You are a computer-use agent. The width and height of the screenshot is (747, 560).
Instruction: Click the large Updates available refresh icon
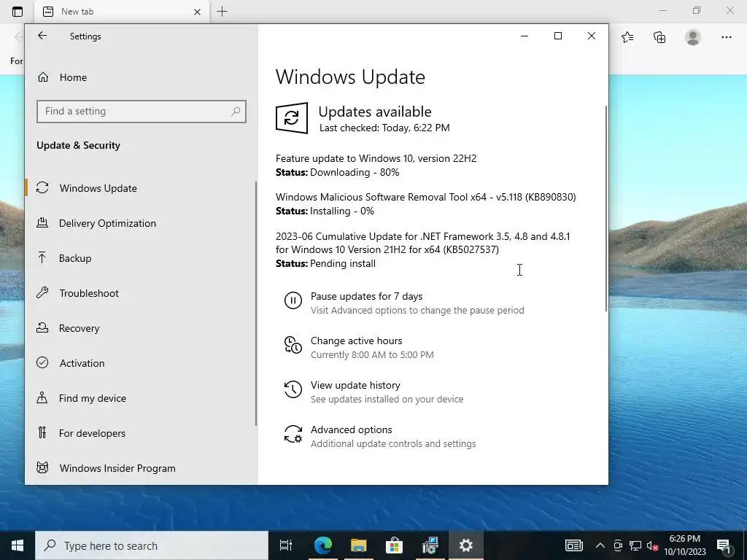(292, 117)
